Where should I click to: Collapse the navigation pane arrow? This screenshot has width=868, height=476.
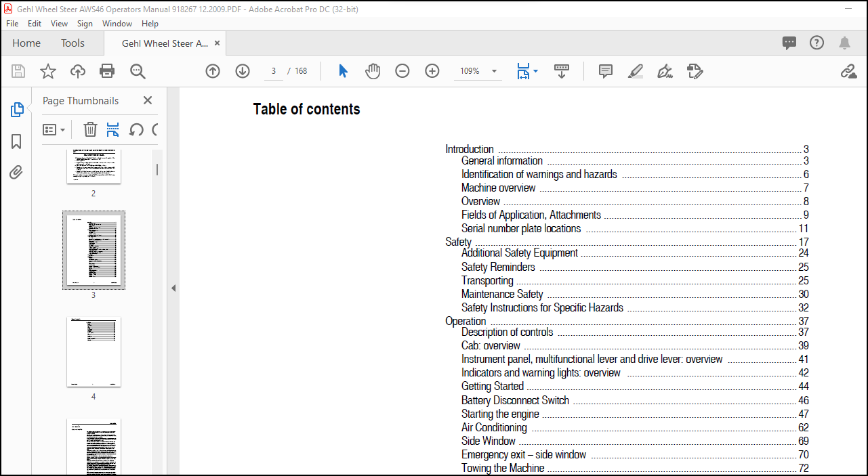point(173,288)
